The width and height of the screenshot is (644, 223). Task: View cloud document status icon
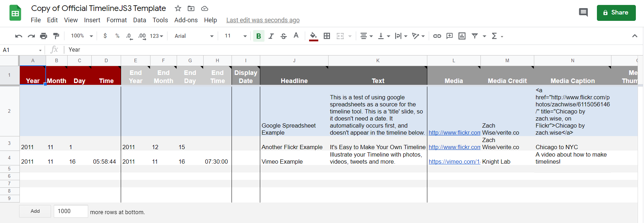pos(205,8)
